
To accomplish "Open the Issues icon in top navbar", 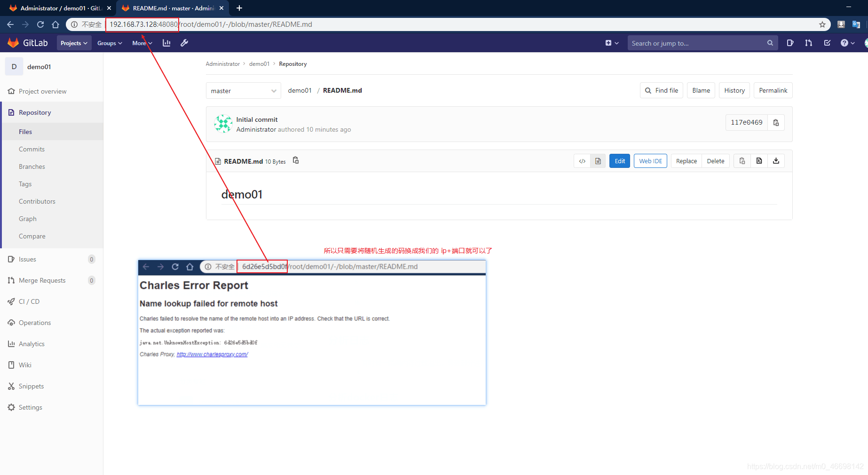I will (x=790, y=43).
